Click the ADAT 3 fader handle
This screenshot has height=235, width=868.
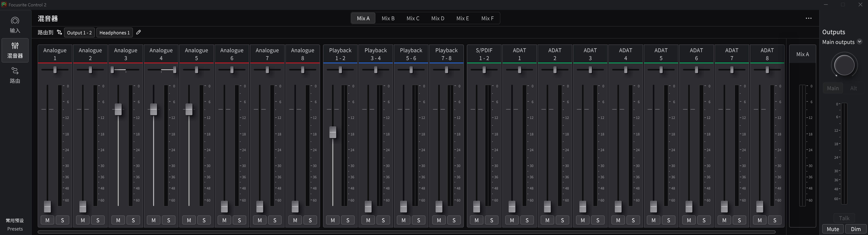[583, 206]
